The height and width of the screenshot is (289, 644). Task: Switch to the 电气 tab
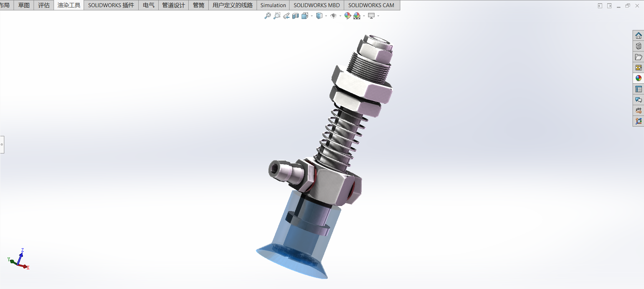[149, 5]
